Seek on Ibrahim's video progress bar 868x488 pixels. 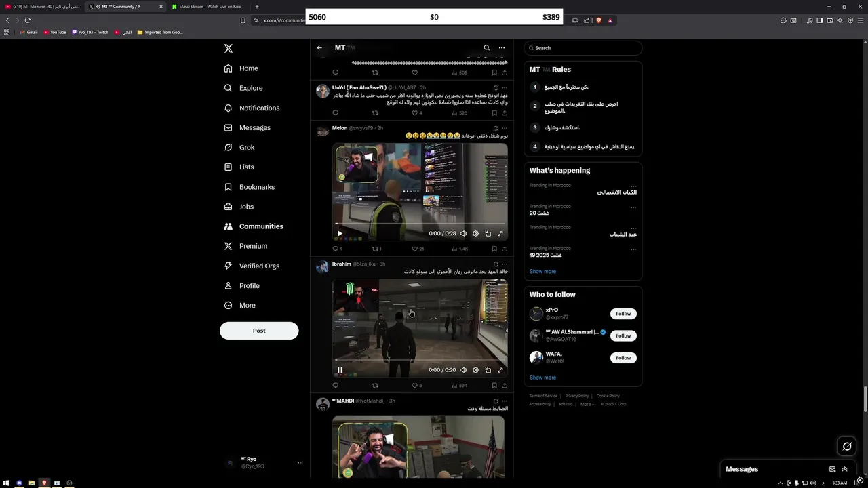pos(420,360)
